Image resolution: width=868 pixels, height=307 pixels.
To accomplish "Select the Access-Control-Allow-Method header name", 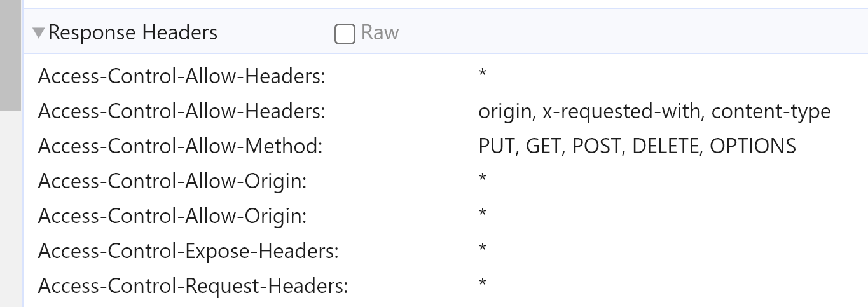I will point(180,146).
